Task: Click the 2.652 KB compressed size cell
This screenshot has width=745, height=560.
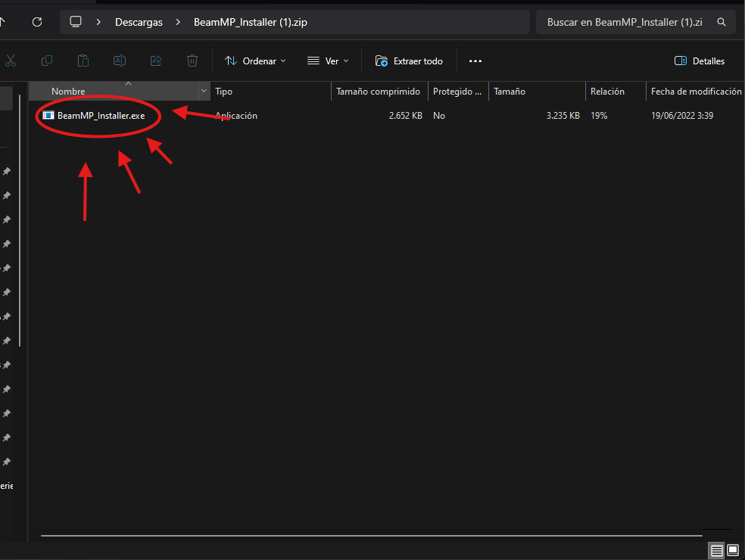Action: pyautogui.click(x=405, y=116)
